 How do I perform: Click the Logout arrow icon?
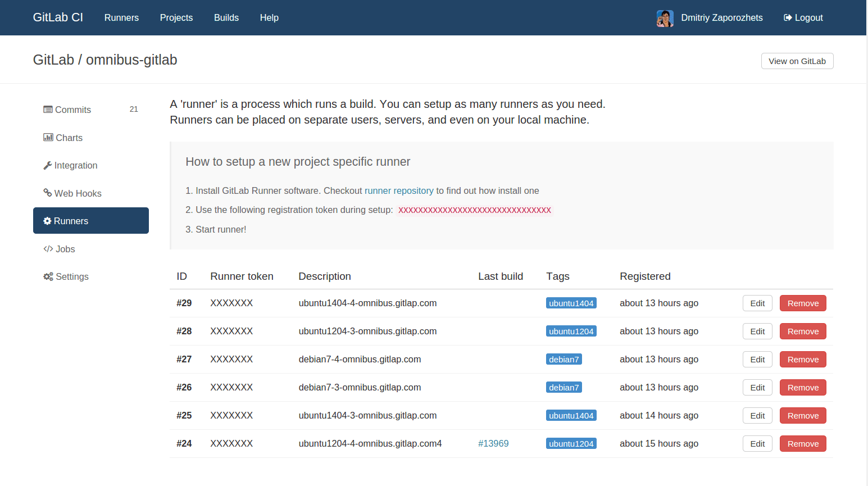788,18
